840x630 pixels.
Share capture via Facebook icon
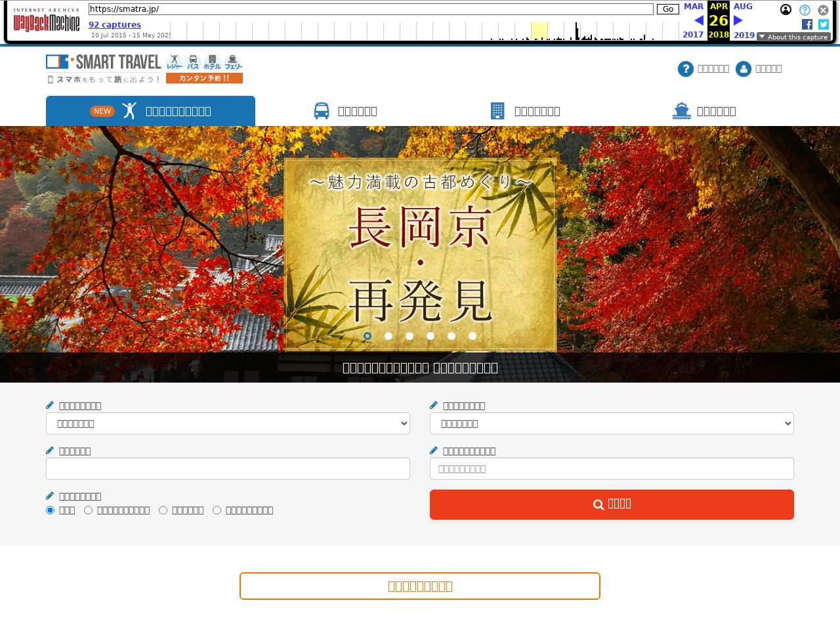click(x=807, y=24)
